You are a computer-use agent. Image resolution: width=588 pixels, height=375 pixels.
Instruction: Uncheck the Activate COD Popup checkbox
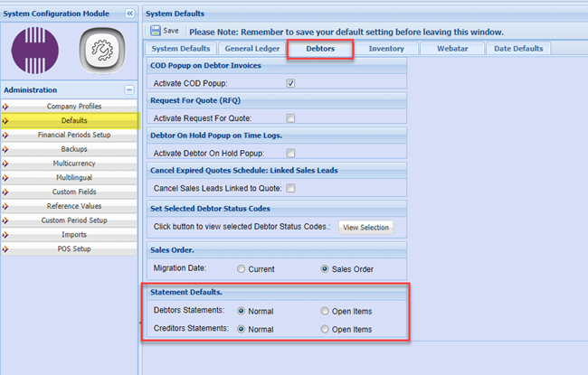[291, 83]
